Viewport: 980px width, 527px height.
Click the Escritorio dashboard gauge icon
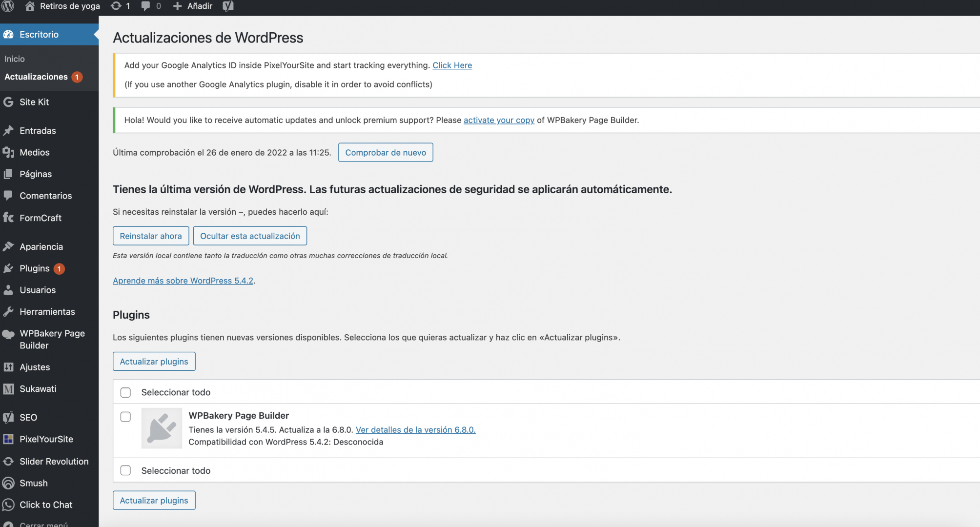tap(8, 34)
